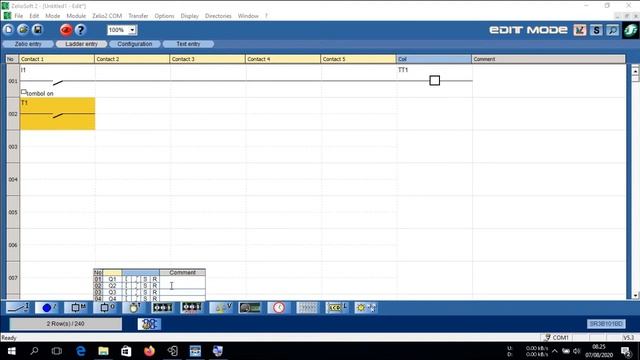Select the Counters tool

[x=163, y=308]
